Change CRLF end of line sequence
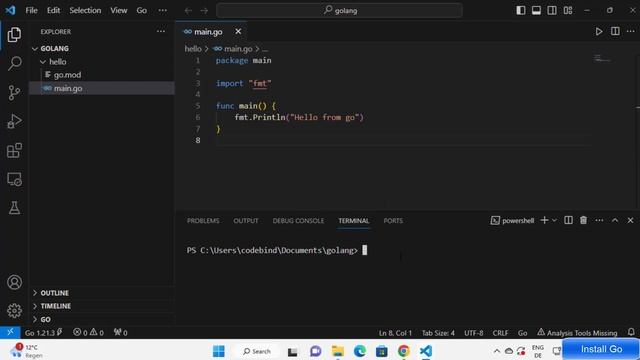This screenshot has height=360, width=640. tap(500, 333)
